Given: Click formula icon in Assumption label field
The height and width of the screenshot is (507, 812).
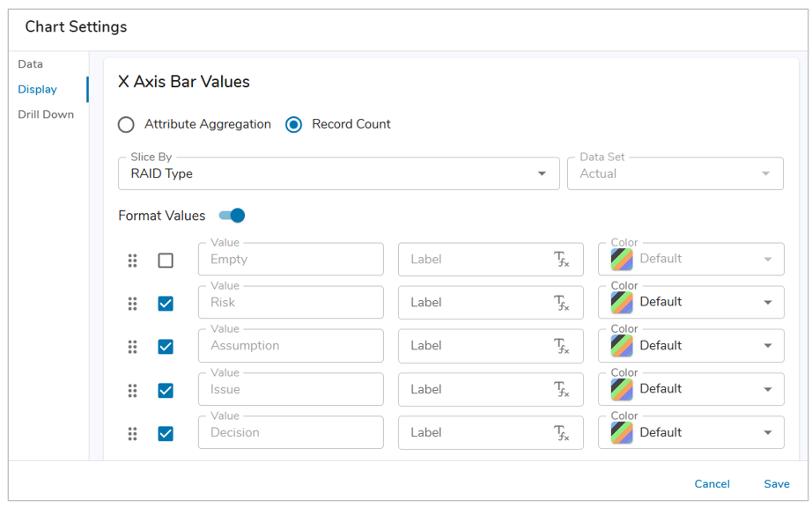Looking at the screenshot, I should [561, 346].
